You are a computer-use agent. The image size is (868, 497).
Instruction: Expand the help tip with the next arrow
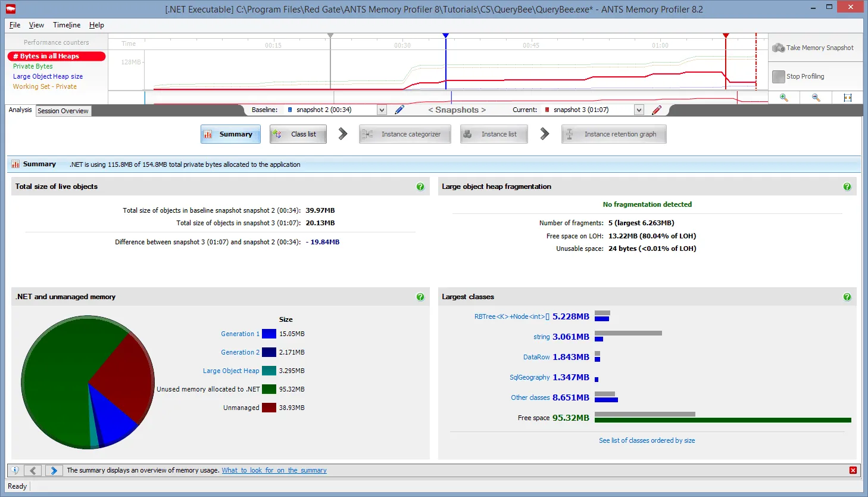[x=53, y=470]
